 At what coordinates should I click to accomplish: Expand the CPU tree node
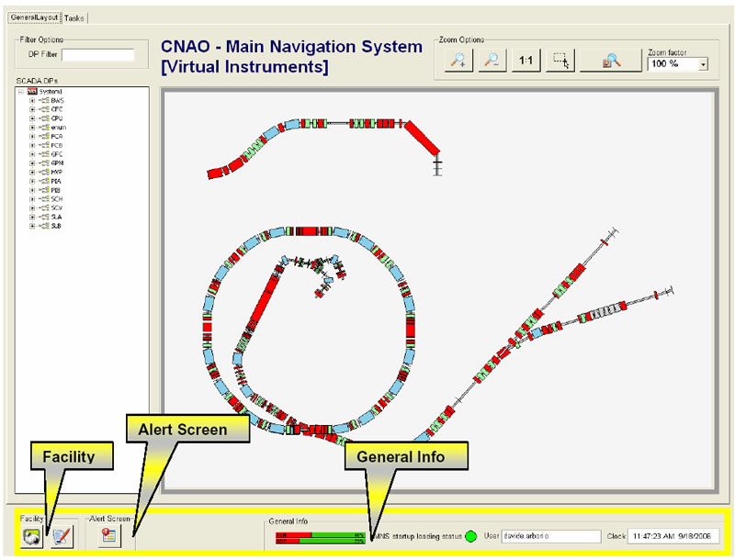point(32,118)
